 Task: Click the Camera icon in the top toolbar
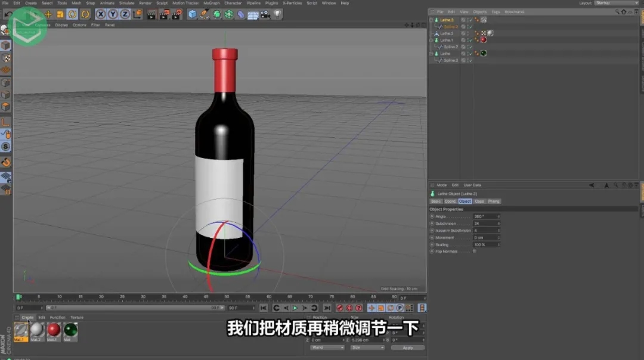pyautogui.click(x=264, y=14)
